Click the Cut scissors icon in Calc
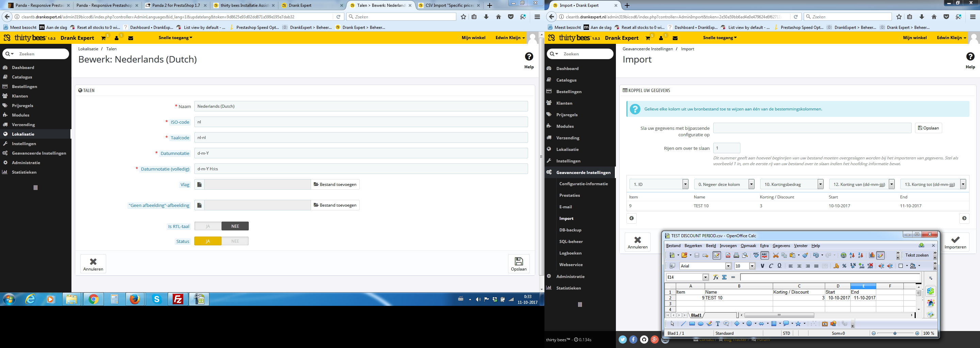The height and width of the screenshot is (348, 980). click(776, 255)
